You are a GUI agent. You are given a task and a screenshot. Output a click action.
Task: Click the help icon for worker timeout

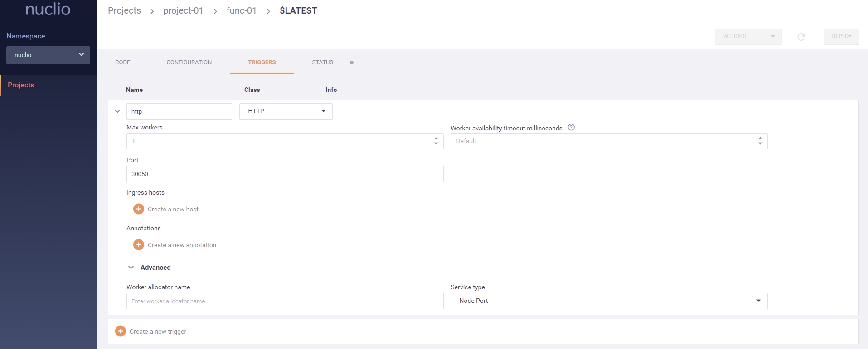[x=571, y=128]
